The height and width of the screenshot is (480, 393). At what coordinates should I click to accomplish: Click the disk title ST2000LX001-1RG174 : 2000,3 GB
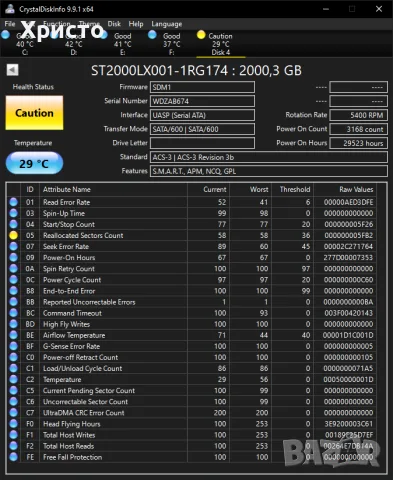coord(196,70)
